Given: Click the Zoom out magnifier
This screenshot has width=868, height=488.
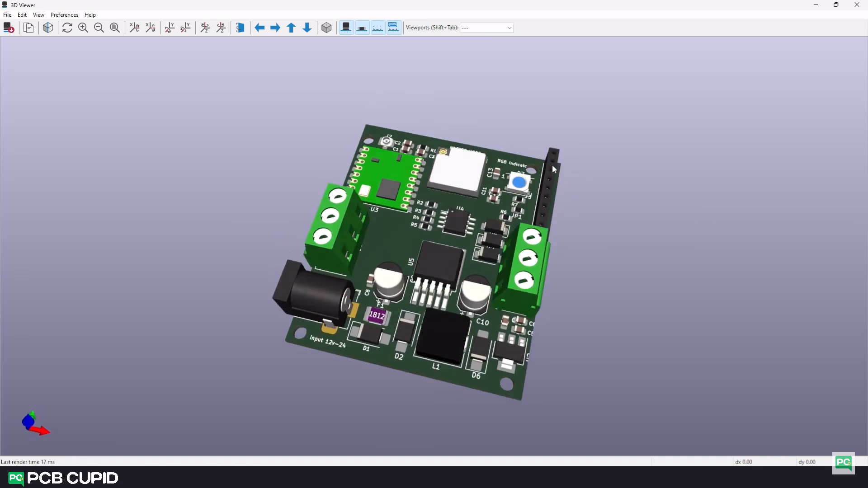Looking at the screenshot, I should coord(99,28).
